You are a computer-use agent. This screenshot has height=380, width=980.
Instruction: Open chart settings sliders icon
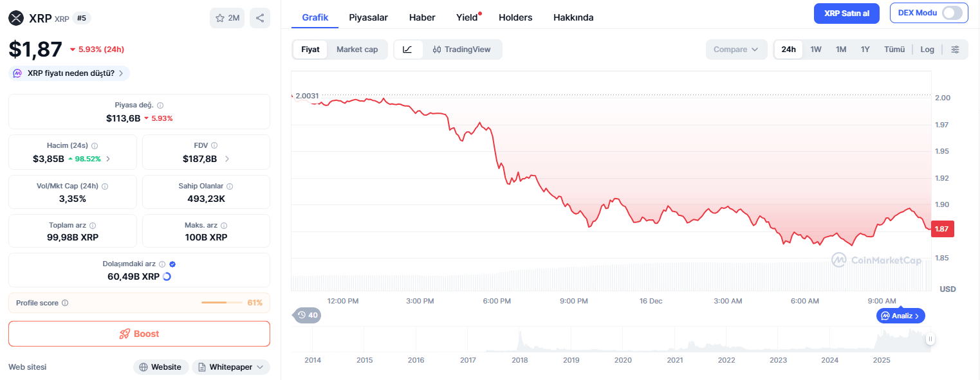[955, 50]
